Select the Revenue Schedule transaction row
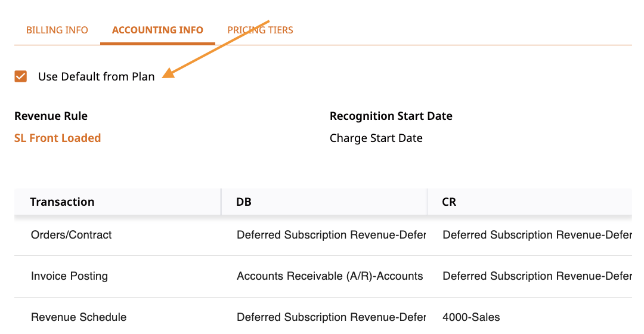644x334 pixels. click(x=323, y=316)
